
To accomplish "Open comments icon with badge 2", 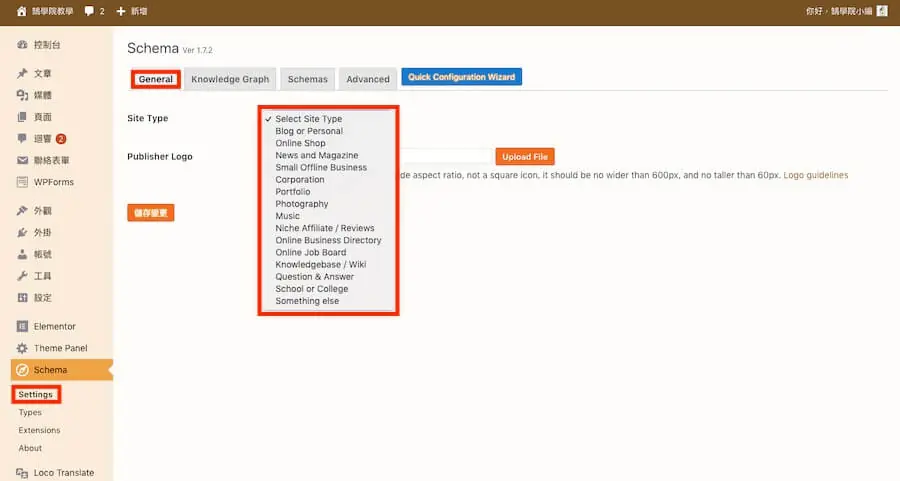I will (x=22, y=138).
